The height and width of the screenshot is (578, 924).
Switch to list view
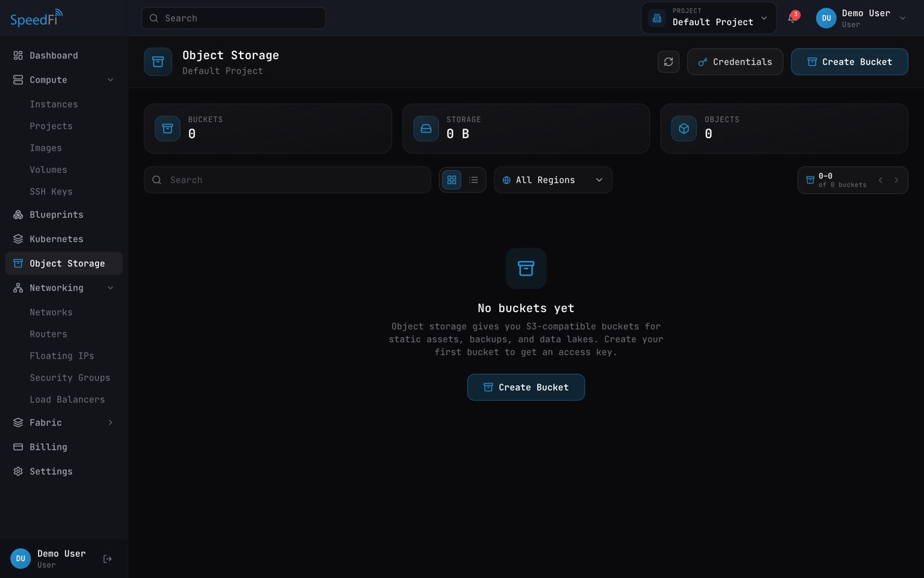pos(474,180)
